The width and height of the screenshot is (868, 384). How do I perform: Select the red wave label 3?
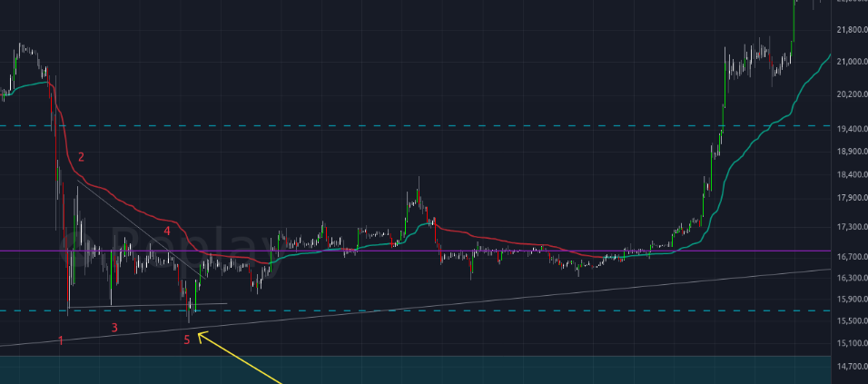(x=114, y=327)
